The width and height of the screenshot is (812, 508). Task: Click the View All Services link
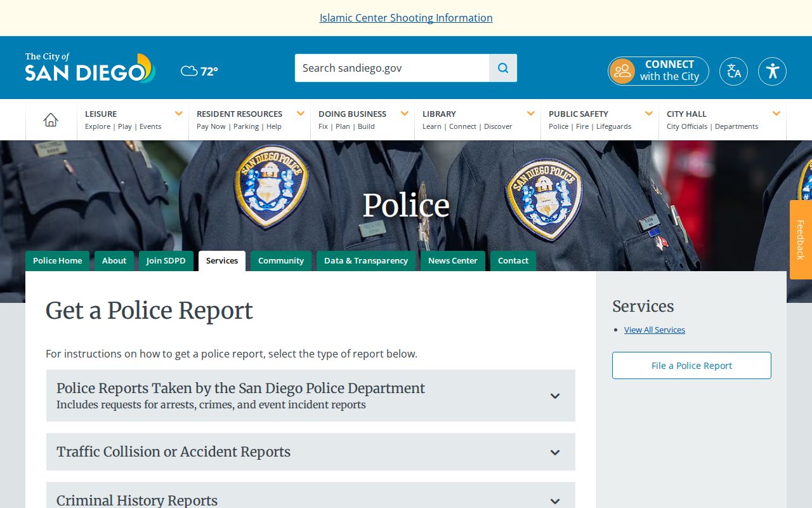click(655, 330)
